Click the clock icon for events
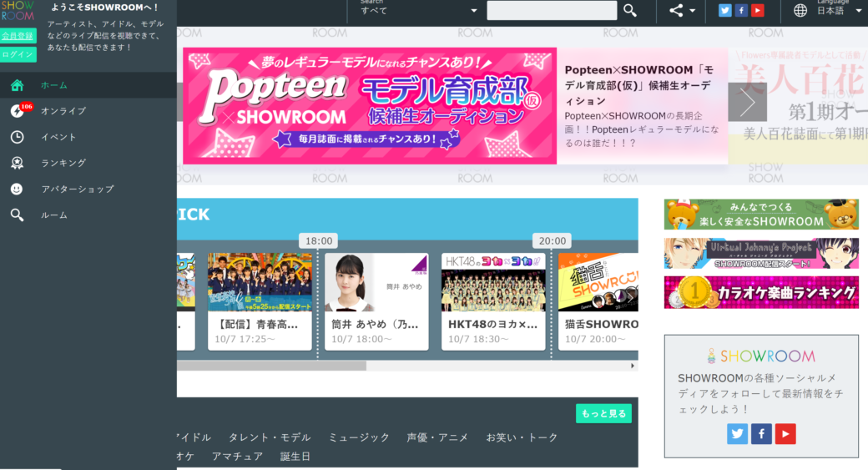 (x=17, y=137)
